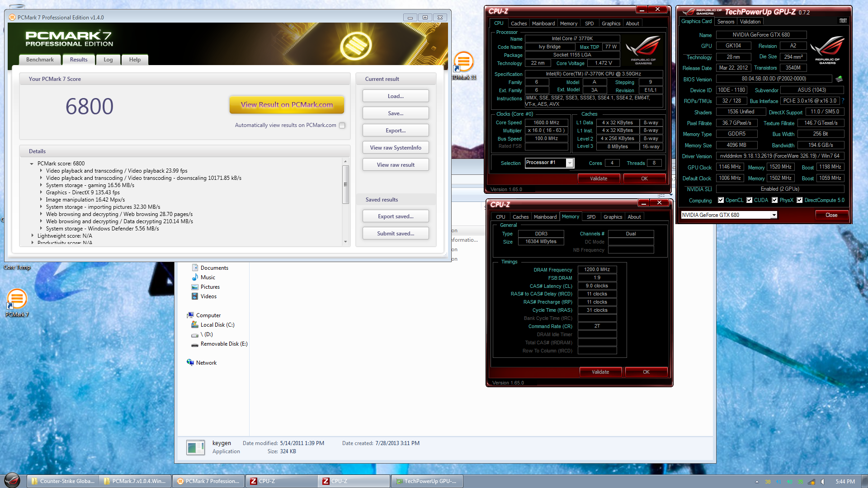Click the PCMark 7 title bar icon
Screen dimensions: 868x488
click(12, 18)
